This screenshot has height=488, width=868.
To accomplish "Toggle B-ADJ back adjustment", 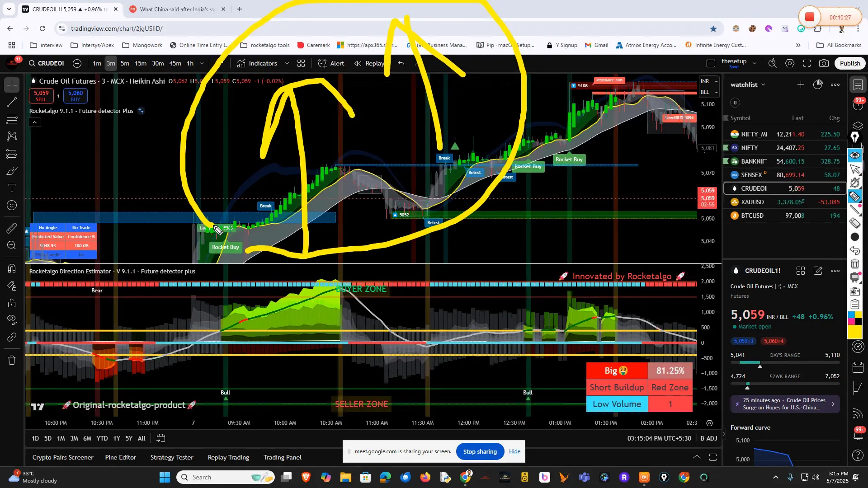I will coord(709,438).
